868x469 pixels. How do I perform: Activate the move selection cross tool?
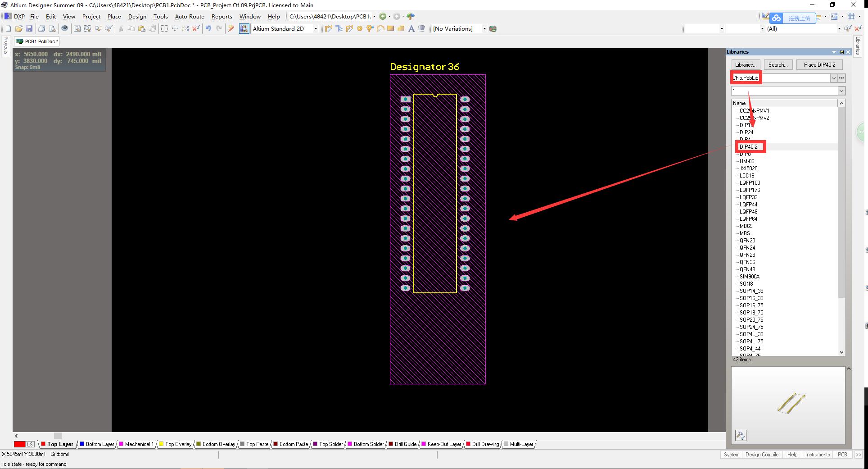pos(175,28)
